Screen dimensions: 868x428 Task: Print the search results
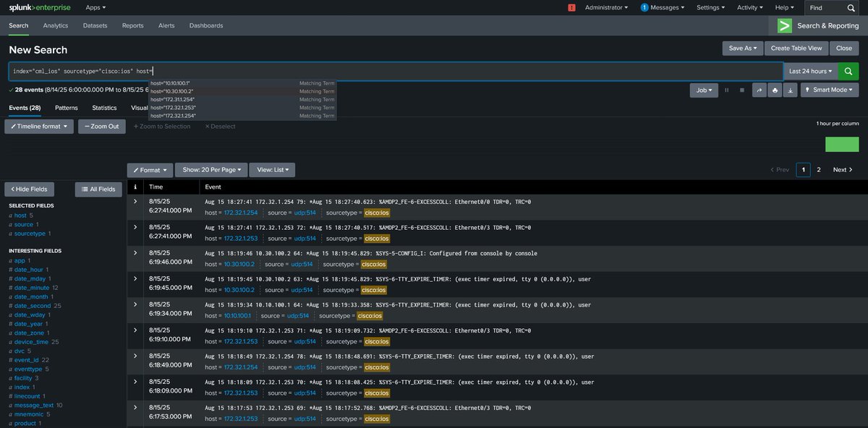tap(775, 90)
